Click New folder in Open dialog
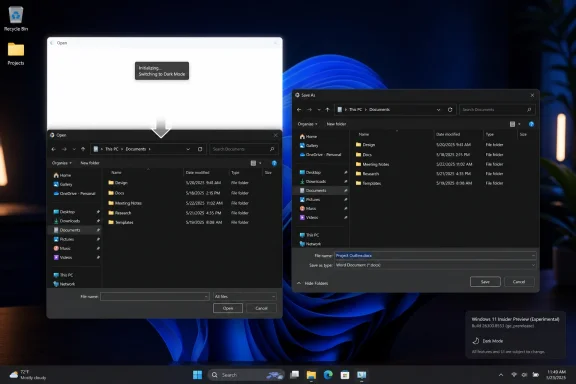 pos(90,163)
